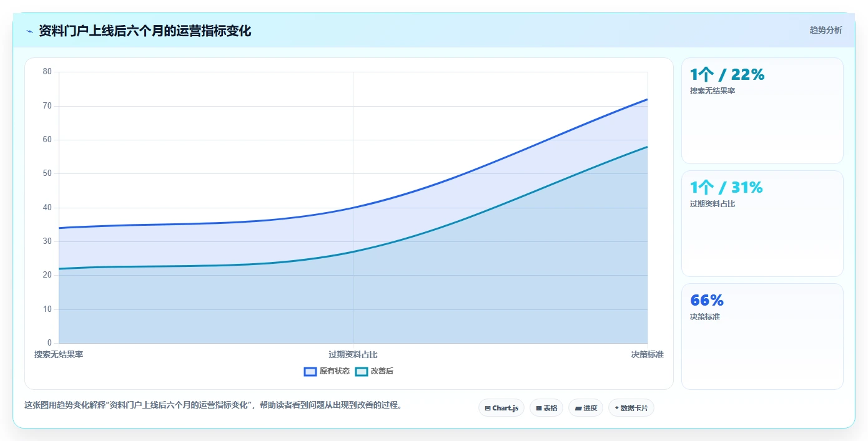The width and height of the screenshot is (868, 441).
Task: Open the 1个 / 31% stat card value
Action: pos(726,188)
